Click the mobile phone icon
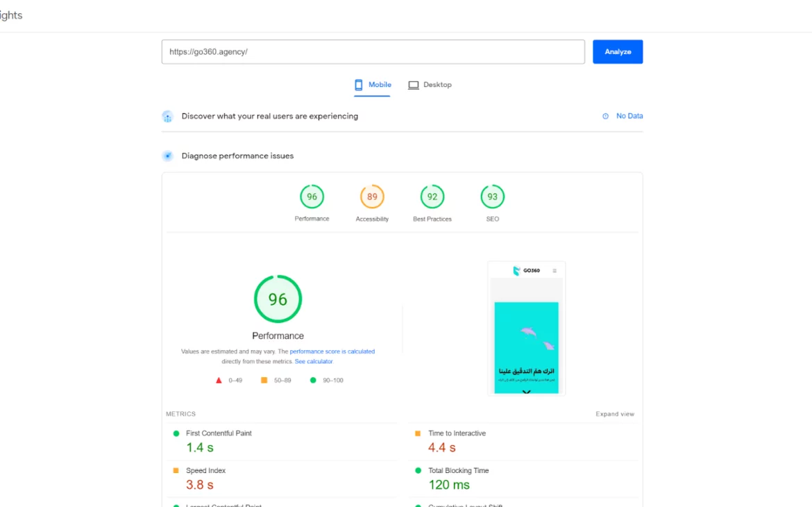 coord(358,85)
